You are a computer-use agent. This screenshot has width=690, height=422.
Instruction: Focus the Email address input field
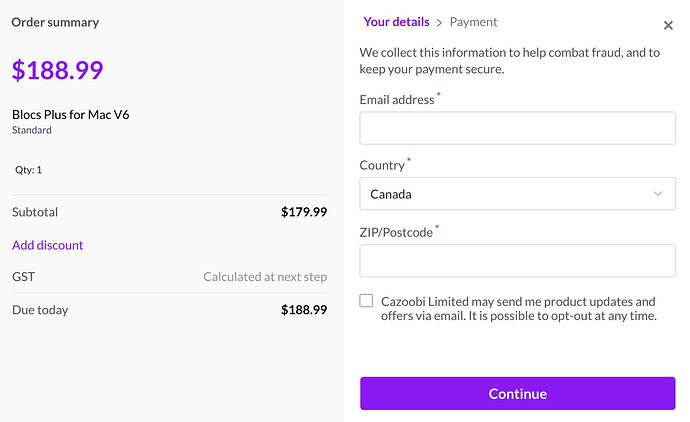point(517,128)
